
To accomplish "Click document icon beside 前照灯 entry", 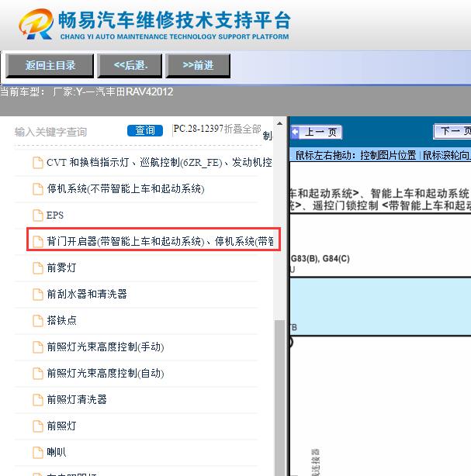I will click(38, 426).
